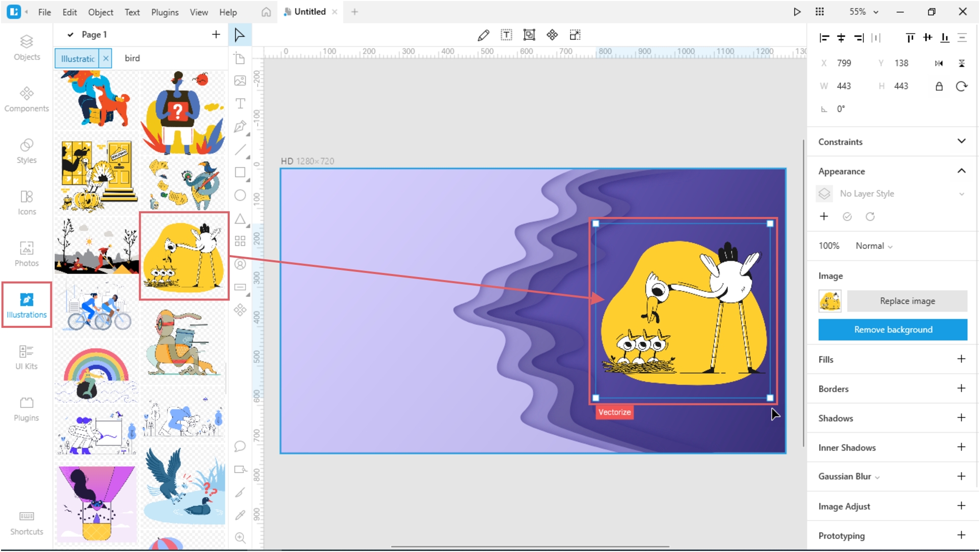Viewport: 980px width, 552px height.
Task: Select the Eyedropper tool
Action: tap(240, 515)
